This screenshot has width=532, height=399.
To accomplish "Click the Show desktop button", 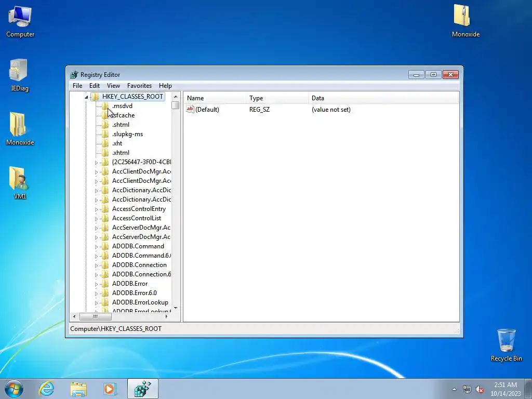I will pyautogui.click(x=528, y=389).
